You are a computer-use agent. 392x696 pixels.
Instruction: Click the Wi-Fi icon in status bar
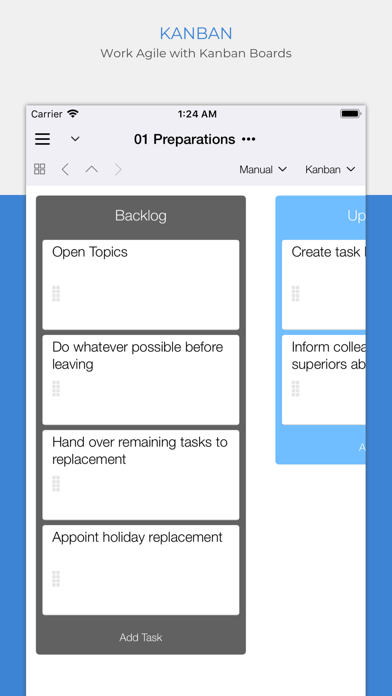[72, 114]
